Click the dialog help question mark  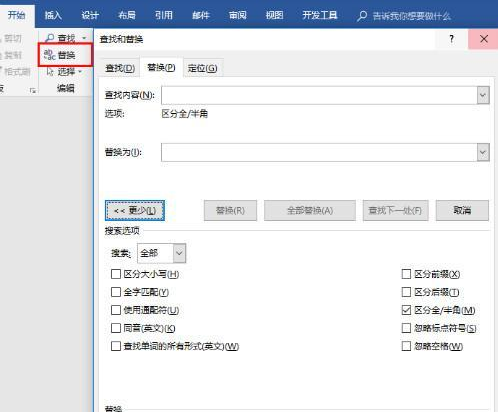coord(451,39)
